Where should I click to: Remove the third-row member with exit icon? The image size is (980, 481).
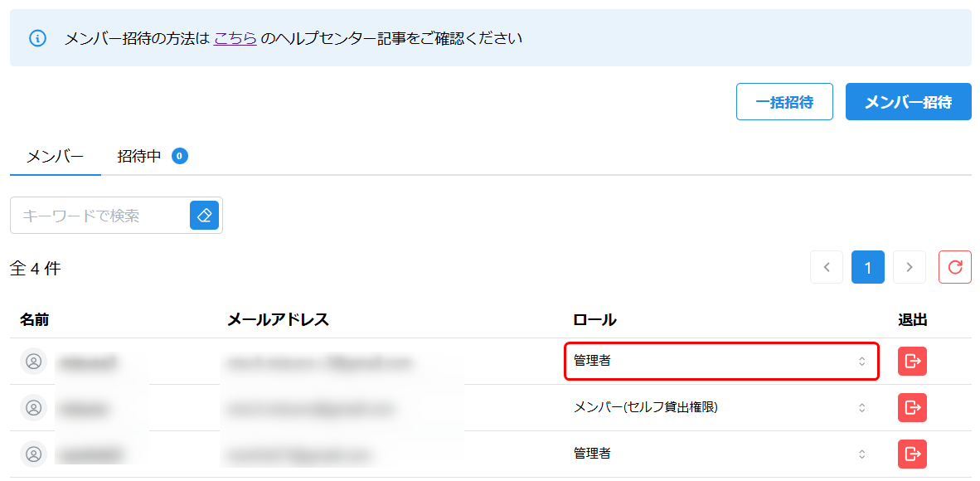(913, 454)
